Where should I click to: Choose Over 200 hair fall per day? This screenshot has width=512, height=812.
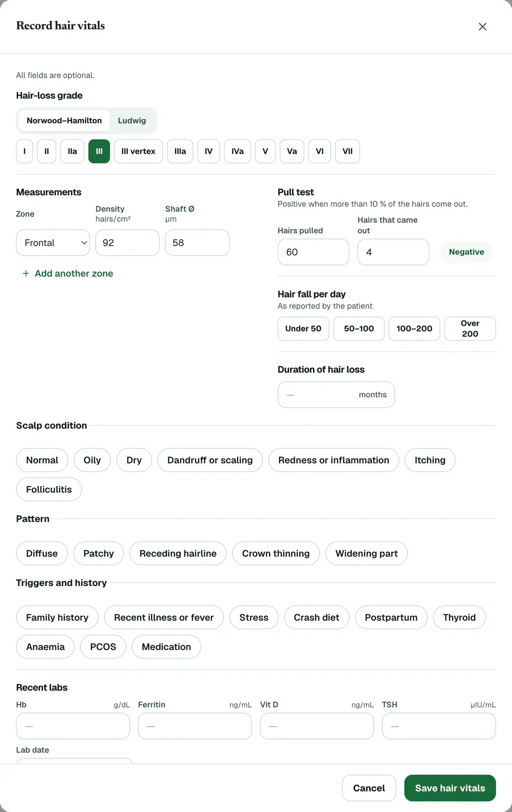(470, 329)
